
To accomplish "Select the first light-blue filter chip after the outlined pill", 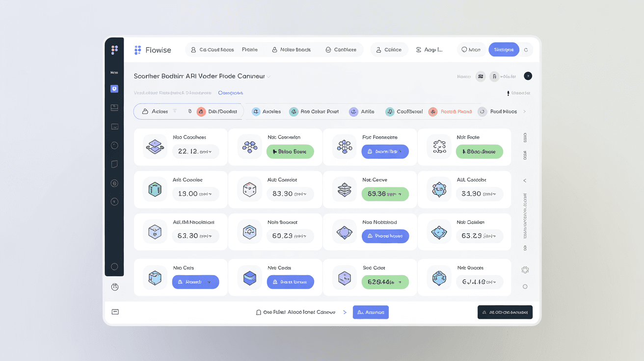I will click(x=266, y=111).
